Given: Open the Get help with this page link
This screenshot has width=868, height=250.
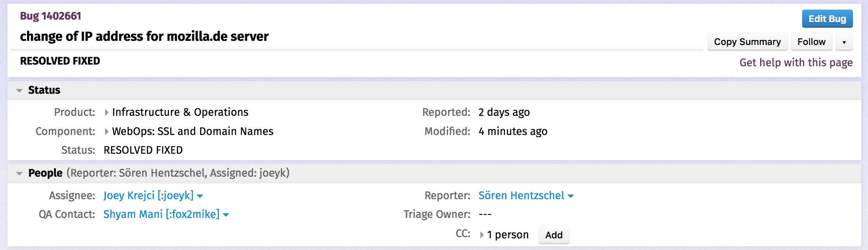Looking at the screenshot, I should click(x=795, y=62).
